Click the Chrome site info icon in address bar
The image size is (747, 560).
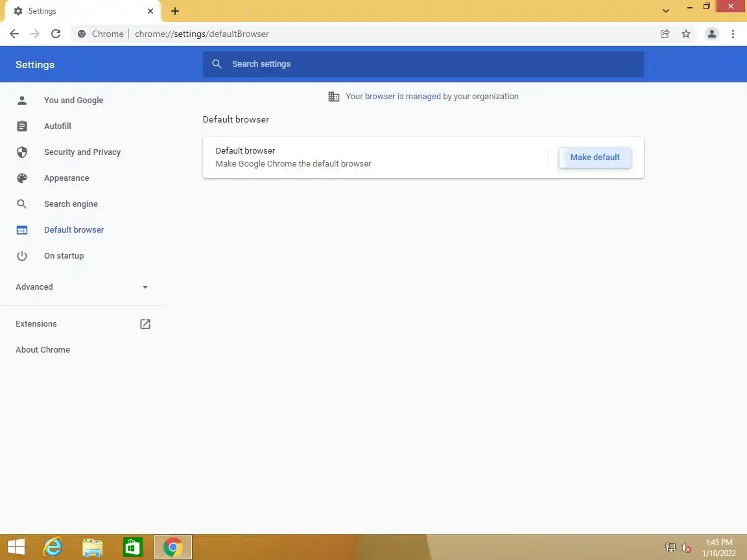(x=82, y=34)
